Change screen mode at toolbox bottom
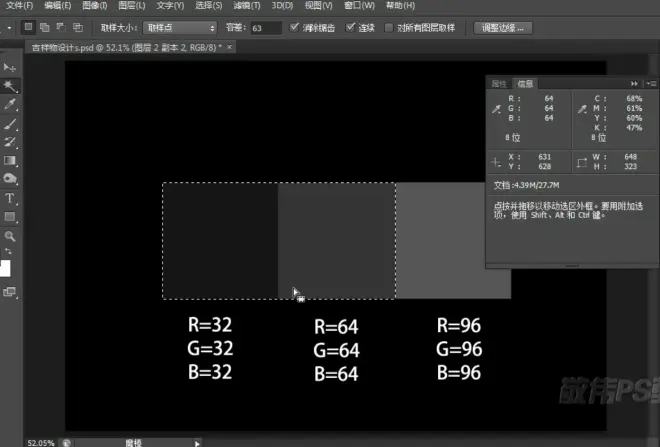The image size is (660, 447). coord(10,292)
